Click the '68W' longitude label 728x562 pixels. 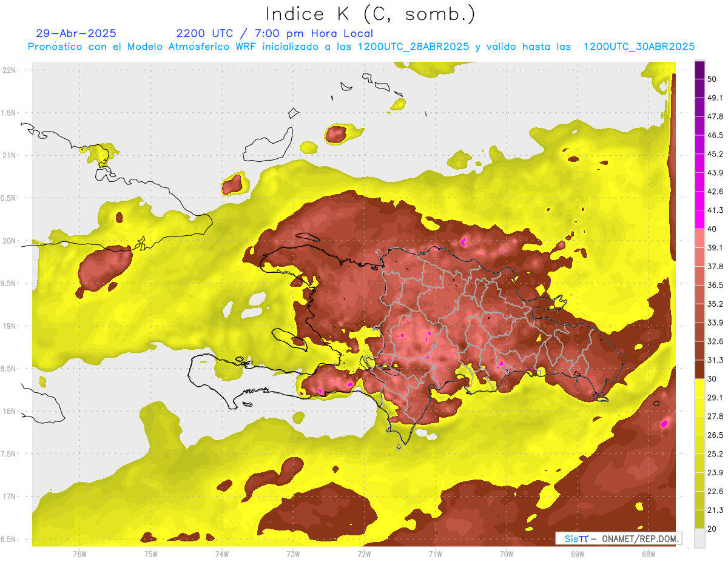pos(649,554)
